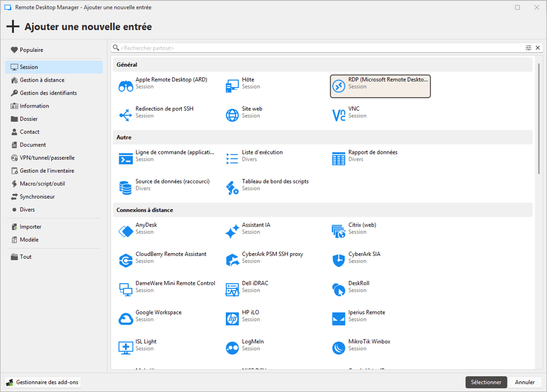Open the VPN/tunnel/passerelle category
Screen dimensions: 547x392
(47, 158)
